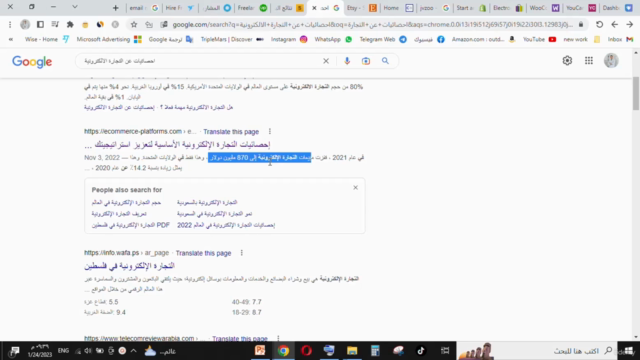Switch to the WooCommerce tab

point(544,8)
